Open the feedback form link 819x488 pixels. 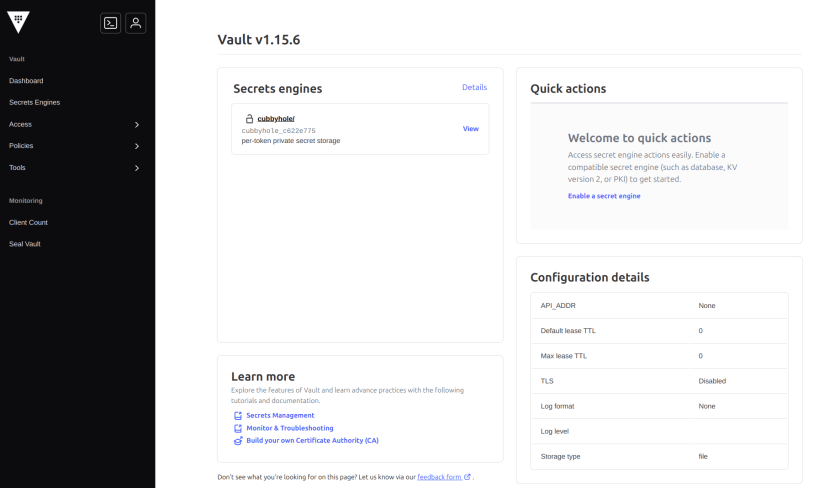439,477
